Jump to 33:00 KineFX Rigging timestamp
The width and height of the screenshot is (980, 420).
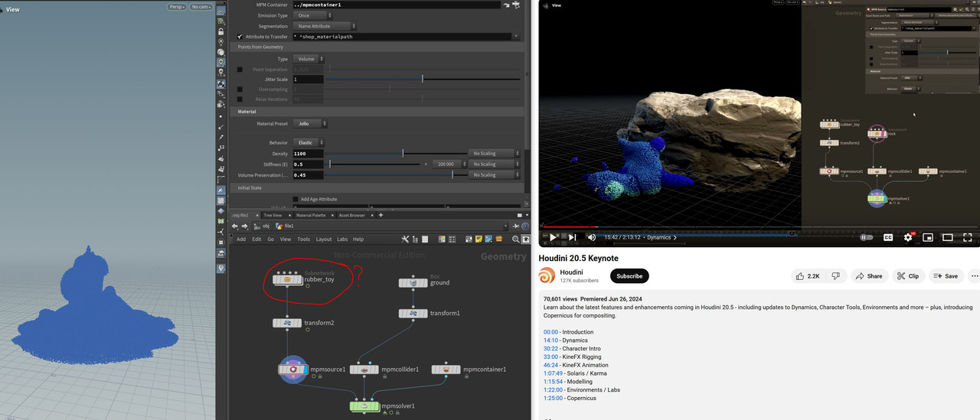click(x=551, y=357)
